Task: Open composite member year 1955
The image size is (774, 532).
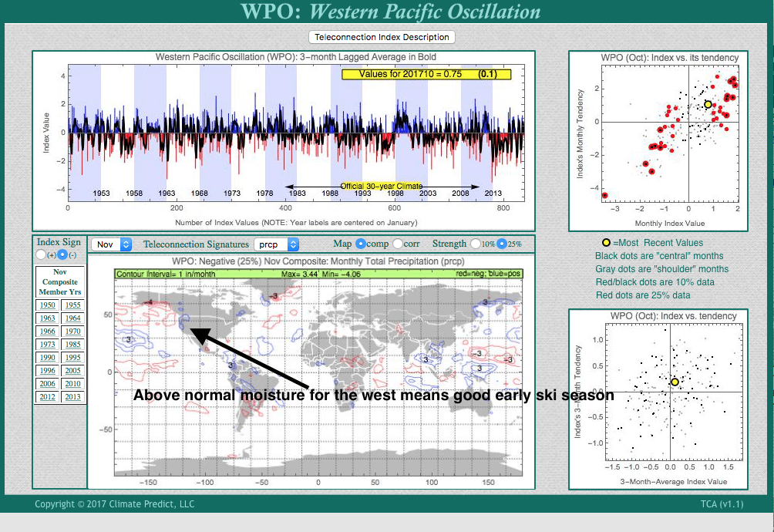Action: pyautogui.click(x=72, y=305)
